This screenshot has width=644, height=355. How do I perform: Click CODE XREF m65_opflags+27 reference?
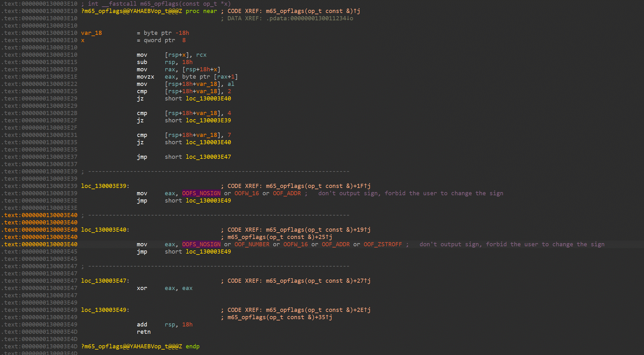click(318, 281)
